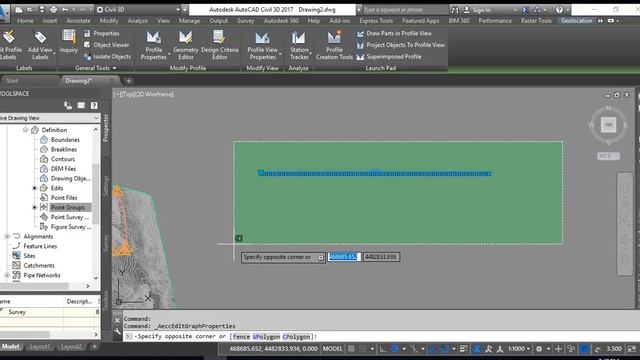
Task: Open the Survey ribbon tab
Action: (x=246, y=20)
